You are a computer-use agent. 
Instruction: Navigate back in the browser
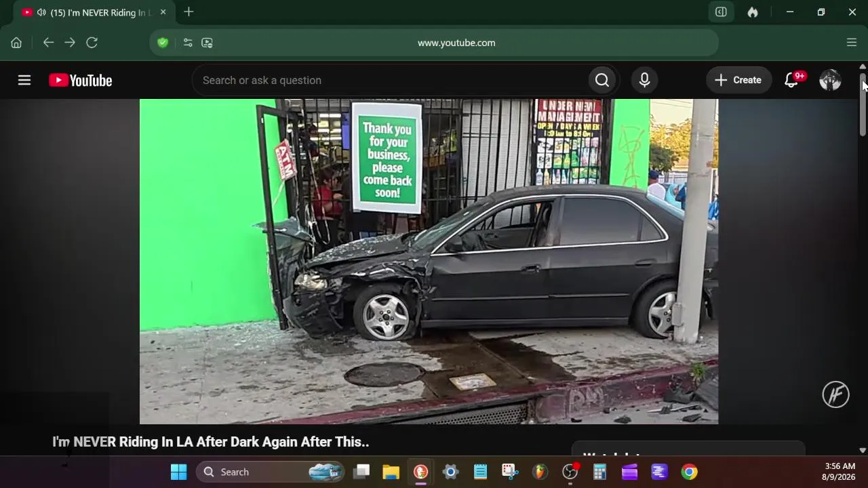coord(48,43)
